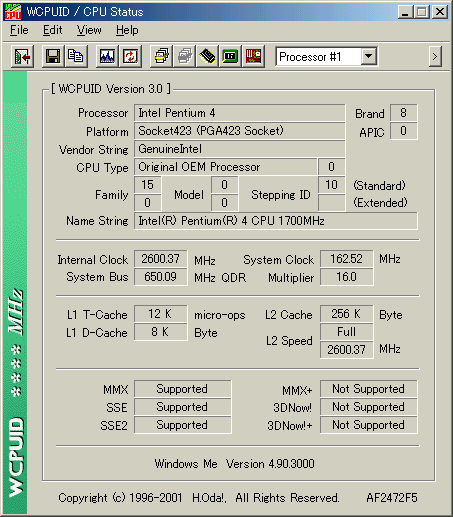This screenshot has width=453, height=517.
Task: Click the System Bus 650.09 value
Action: tap(161, 277)
